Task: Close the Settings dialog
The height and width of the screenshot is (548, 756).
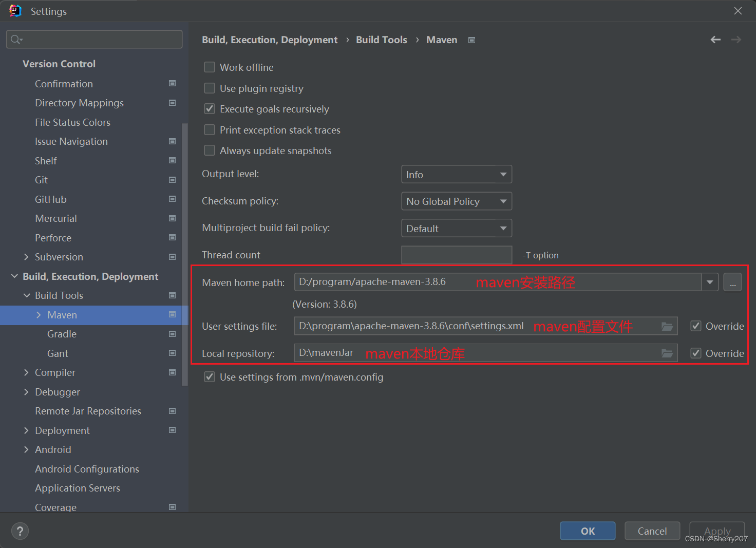Action: pos(738,11)
